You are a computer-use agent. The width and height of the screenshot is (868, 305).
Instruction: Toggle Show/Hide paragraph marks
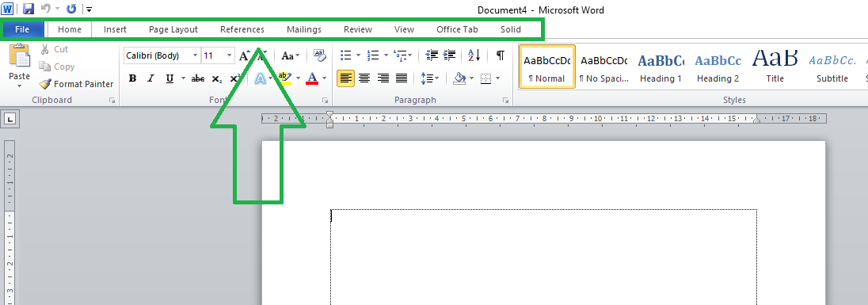point(501,55)
